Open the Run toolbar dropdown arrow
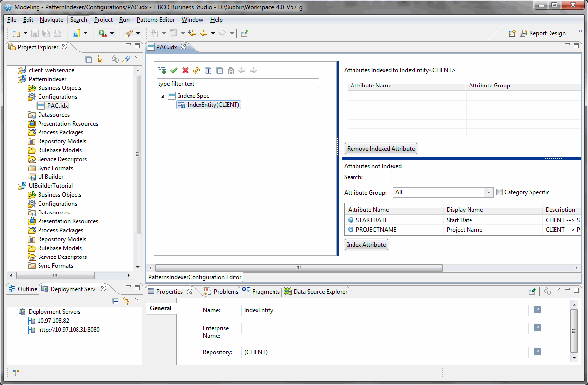 click(x=112, y=33)
